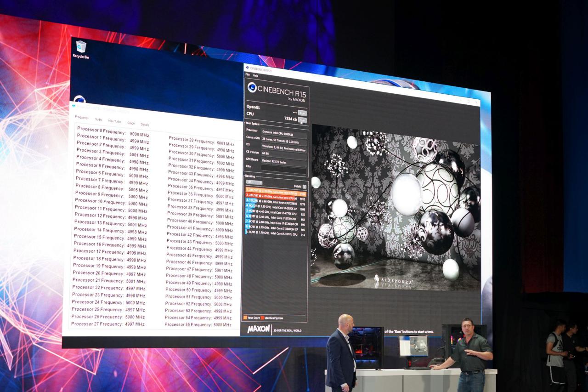Select the Intel Xeon CPU X5650 ranking row
The image size is (588, 392).
coord(276,203)
